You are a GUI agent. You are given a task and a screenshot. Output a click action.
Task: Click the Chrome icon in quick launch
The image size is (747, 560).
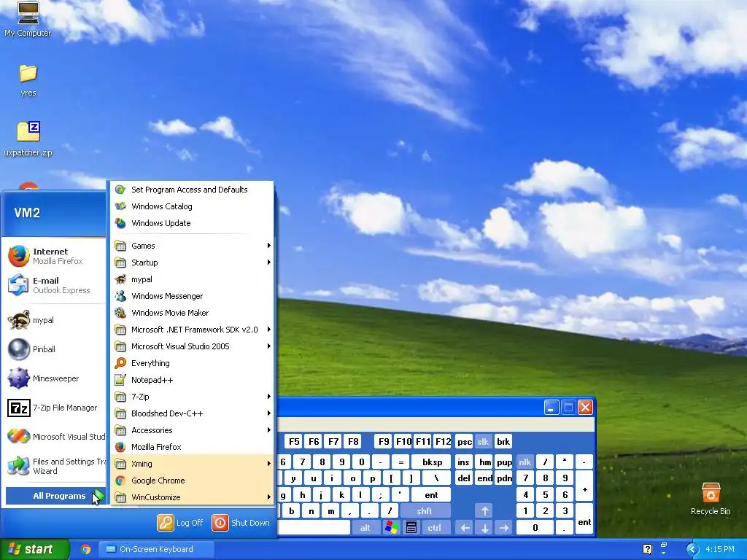click(86, 549)
